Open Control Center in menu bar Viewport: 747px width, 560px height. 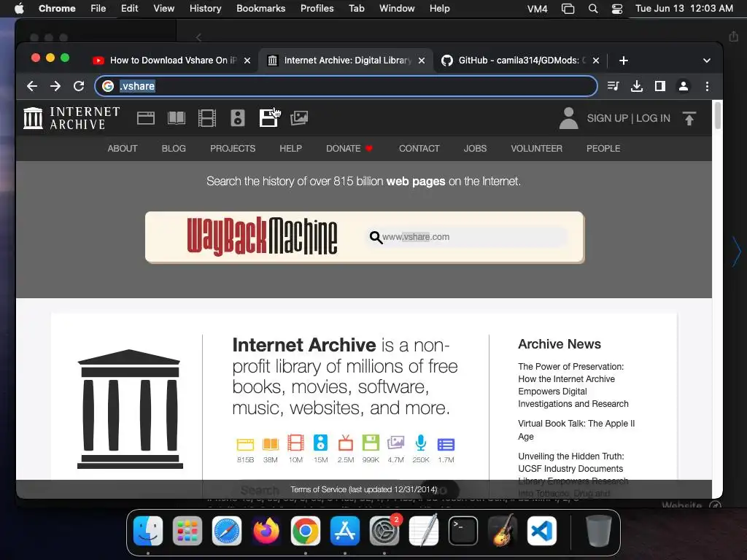point(617,9)
